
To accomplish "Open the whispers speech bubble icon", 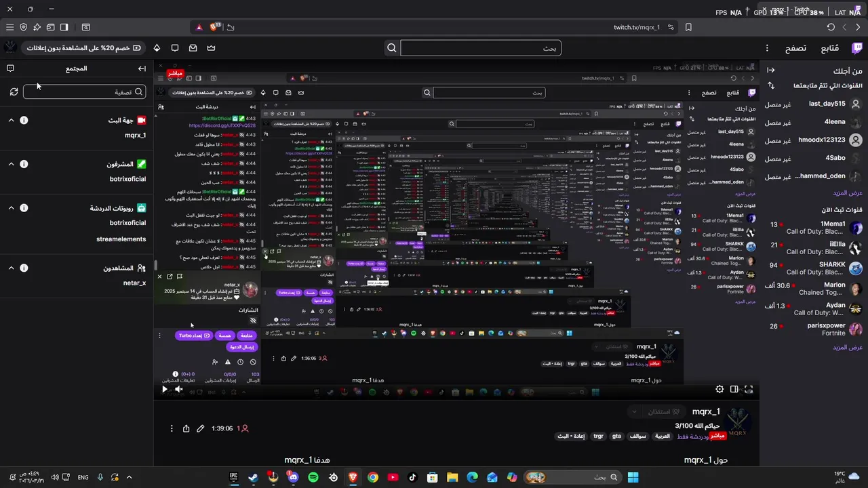I will tap(175, 47).
